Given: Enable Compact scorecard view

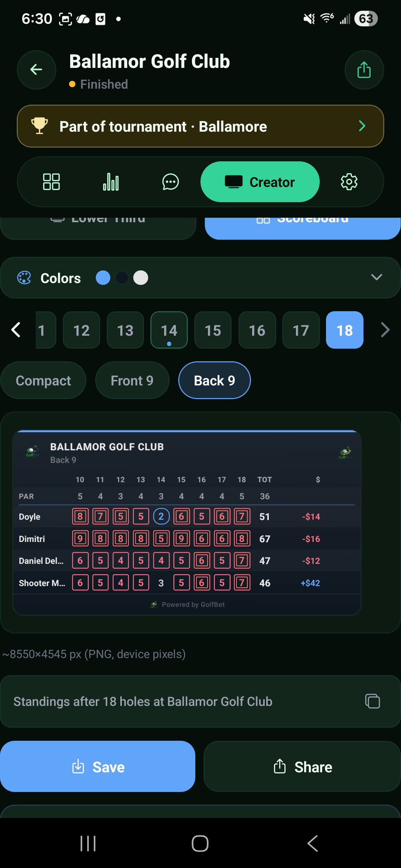Looking at the screenshot, I should click(x=43, y=380).
